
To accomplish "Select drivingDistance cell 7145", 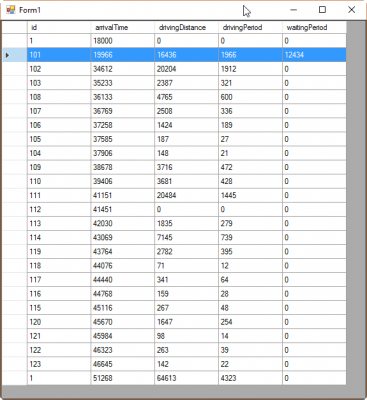I will pos(187,237).
